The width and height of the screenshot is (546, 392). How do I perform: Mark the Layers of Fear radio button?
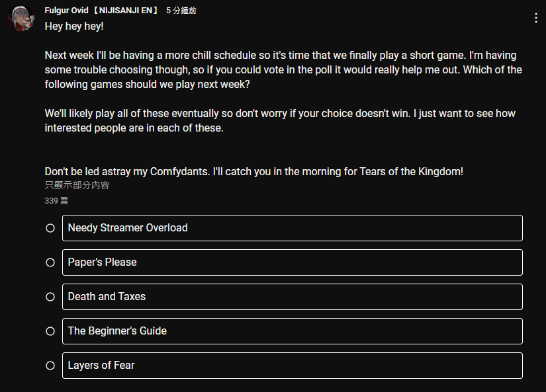50,366
